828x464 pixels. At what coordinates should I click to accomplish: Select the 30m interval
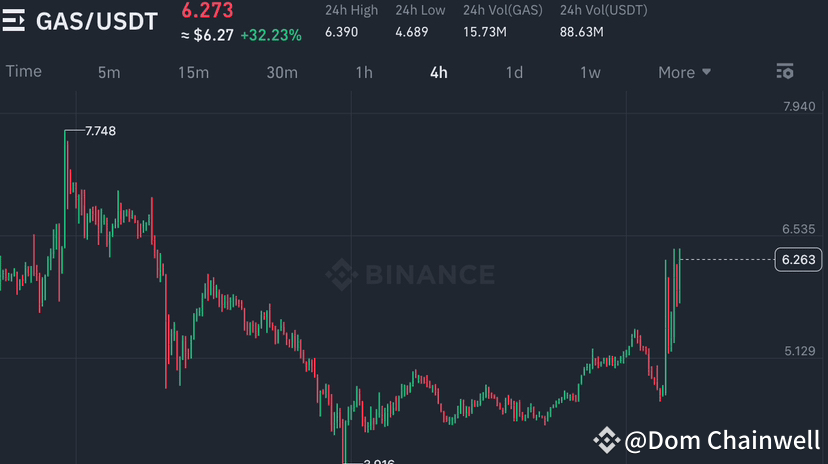282,72
